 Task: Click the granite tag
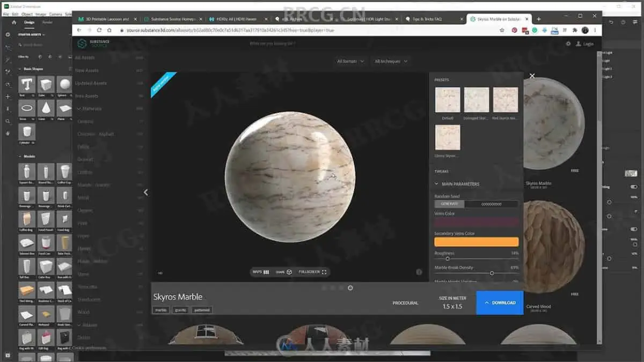pyautogui.click(x=180, y=310)
